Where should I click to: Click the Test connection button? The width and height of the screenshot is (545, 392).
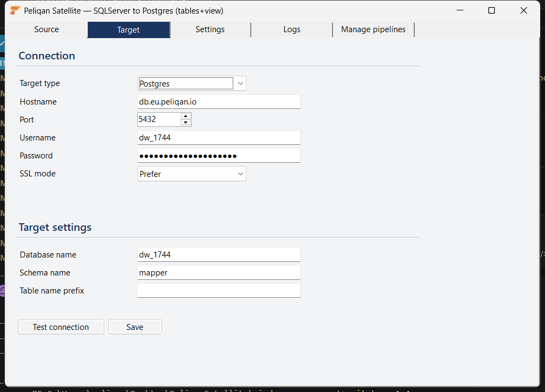point(61,327)
